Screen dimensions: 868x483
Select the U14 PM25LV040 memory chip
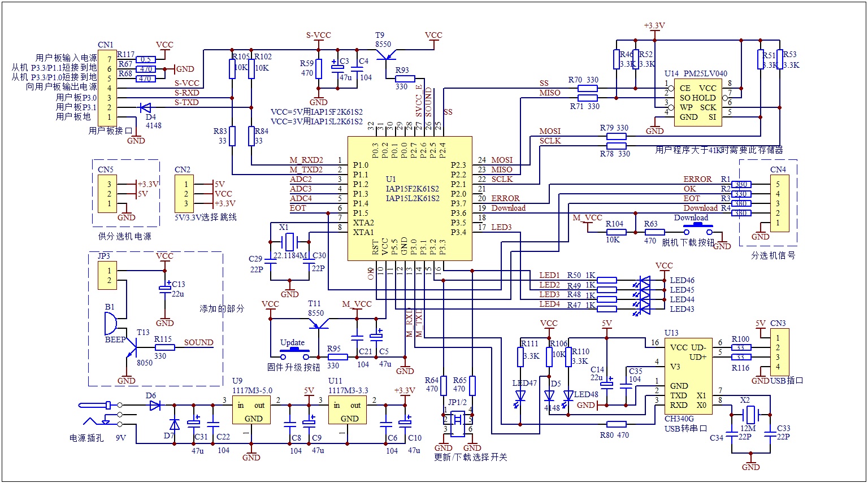click(x=697, y=102)
